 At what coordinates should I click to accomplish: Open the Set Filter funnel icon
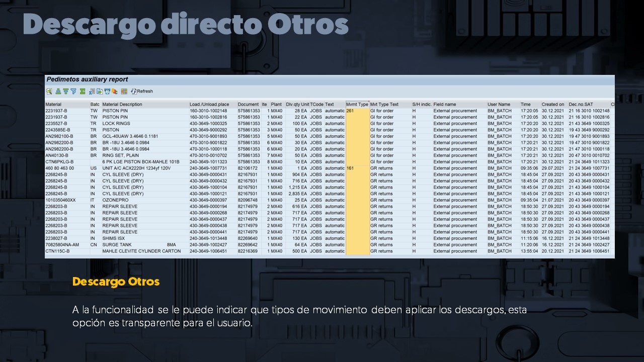73,92
